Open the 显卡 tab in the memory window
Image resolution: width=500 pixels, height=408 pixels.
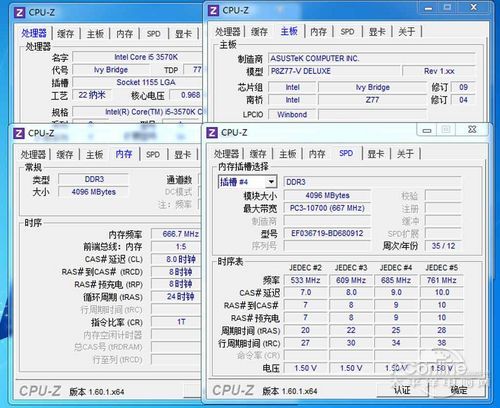point(183,155)
